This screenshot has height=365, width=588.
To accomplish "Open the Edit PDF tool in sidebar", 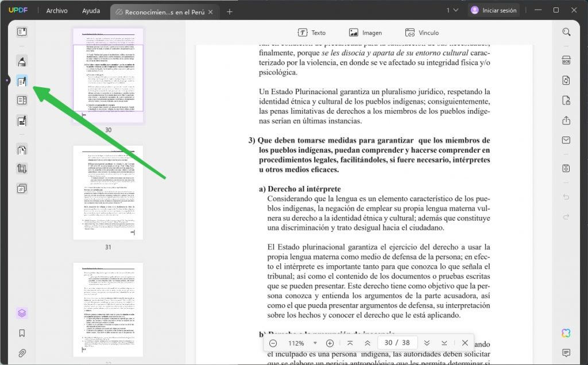I will click(21, 80).
